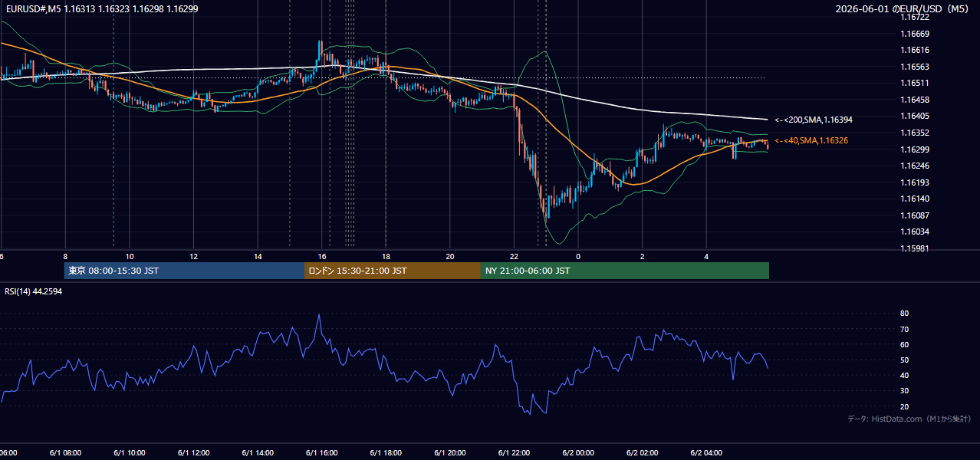This screenshot has width=980, height=460.
Task: Select the ロンドン 15:30-21:00 JST session bar
Action: click(393, 271)
